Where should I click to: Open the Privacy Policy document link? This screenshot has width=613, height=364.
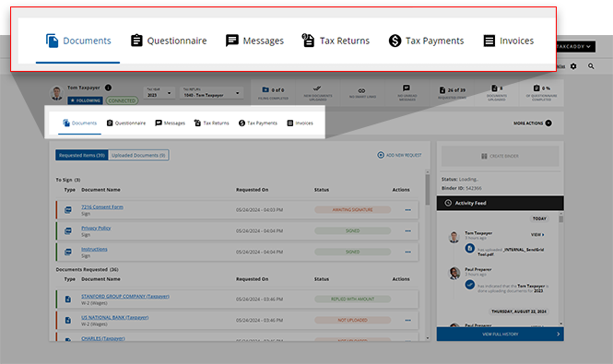tap(96, 228)
